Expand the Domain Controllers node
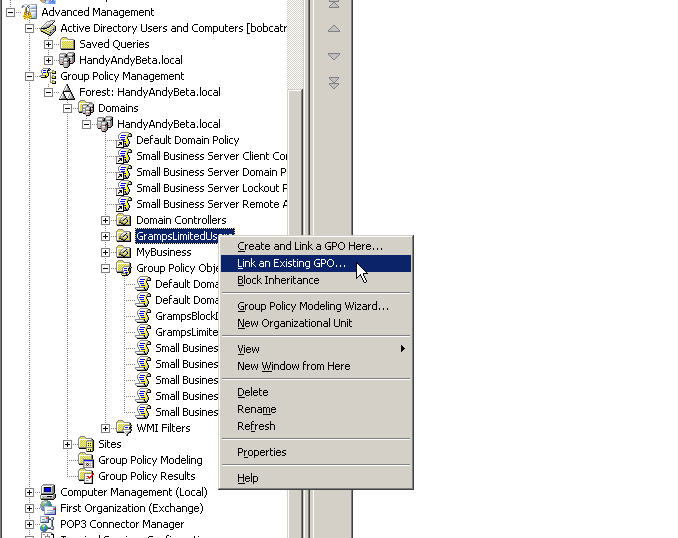This screenshot has height=538, width=678. tap(106, 220)
